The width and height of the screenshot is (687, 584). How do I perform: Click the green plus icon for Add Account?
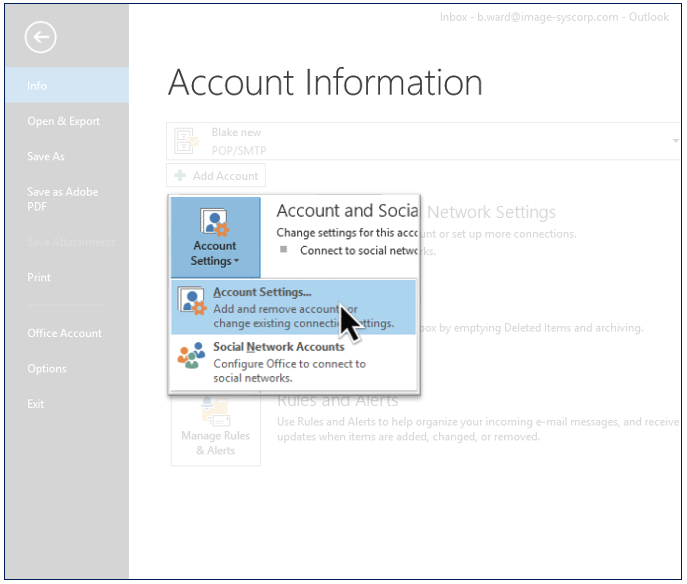180,176
